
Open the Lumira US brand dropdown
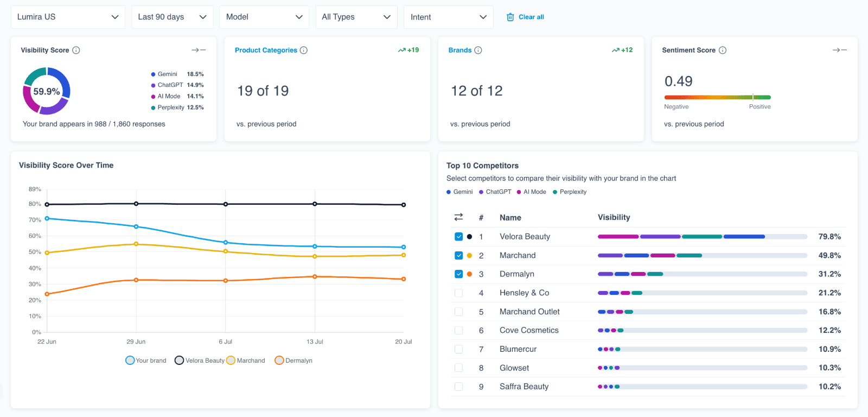point(68,17)
